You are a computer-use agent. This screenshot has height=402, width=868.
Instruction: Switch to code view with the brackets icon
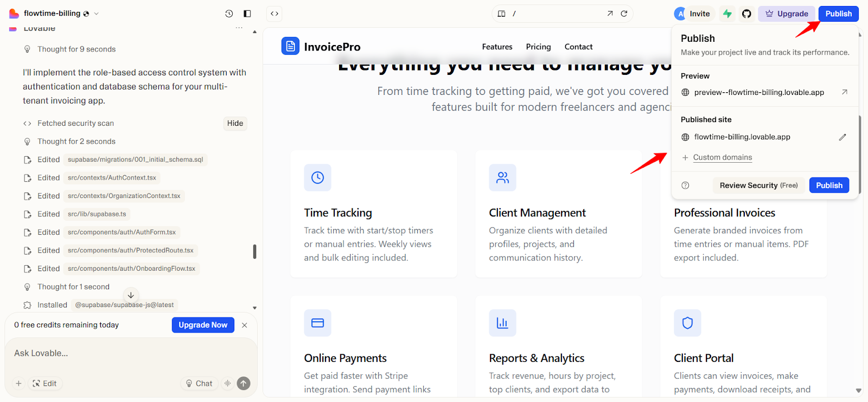pyautogui.click(x=275, y=14)
